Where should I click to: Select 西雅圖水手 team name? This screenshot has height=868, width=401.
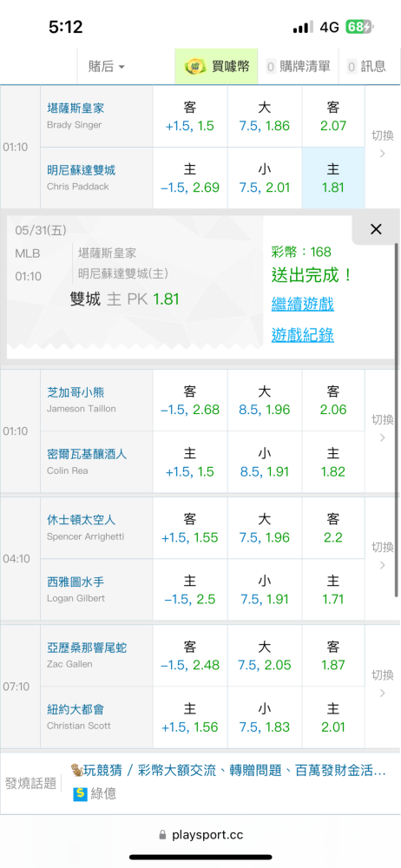pos(76,582)
